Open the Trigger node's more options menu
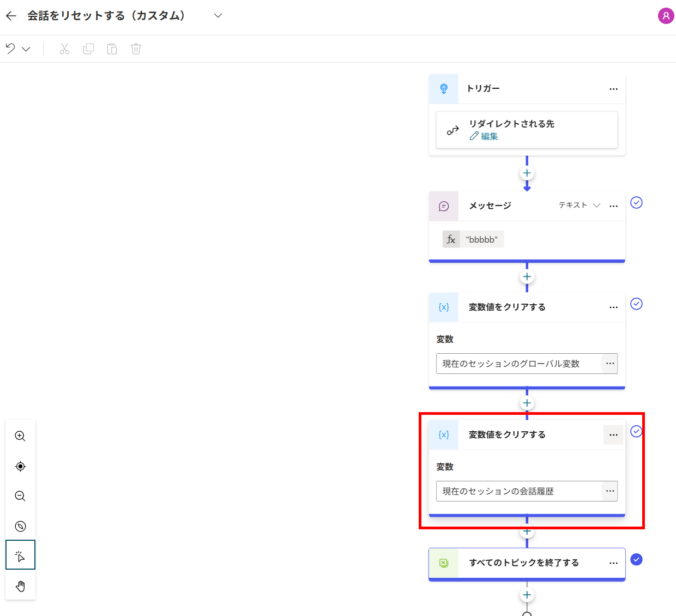Image resolution: width=676 pixels, height=616 pixels. (x=613, y=89)
